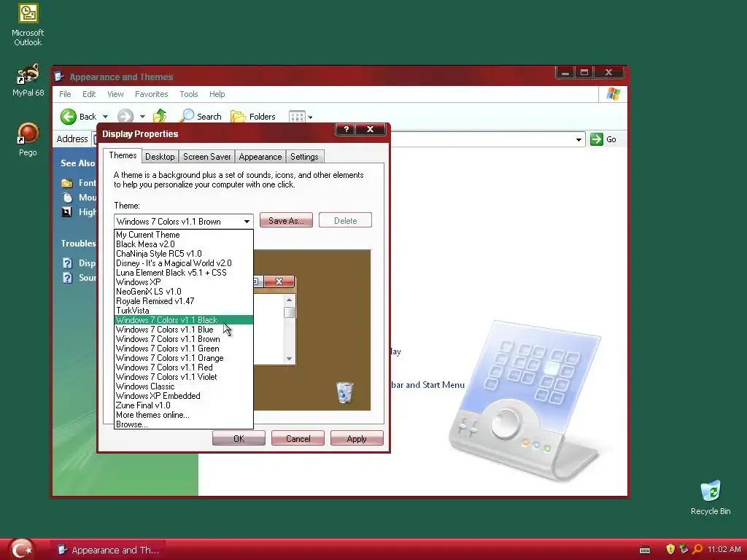Click the Views icon in toolbar

(297, 117)
